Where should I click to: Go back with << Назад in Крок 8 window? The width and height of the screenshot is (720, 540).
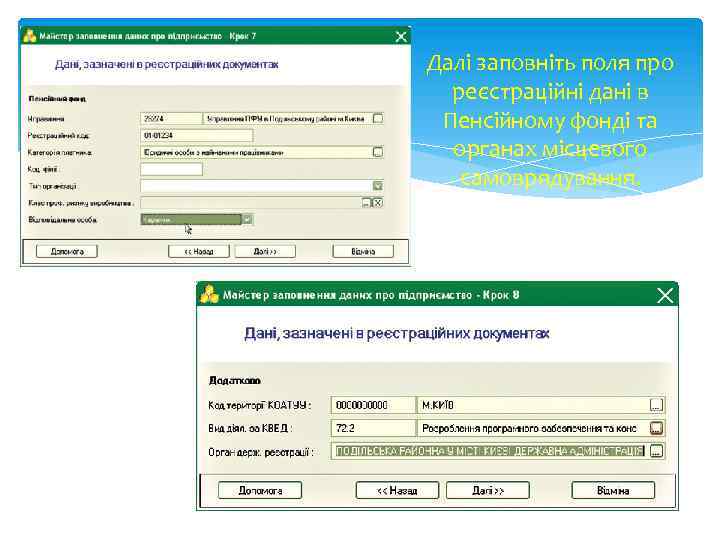pyautogui.click(x=397, y=490)
